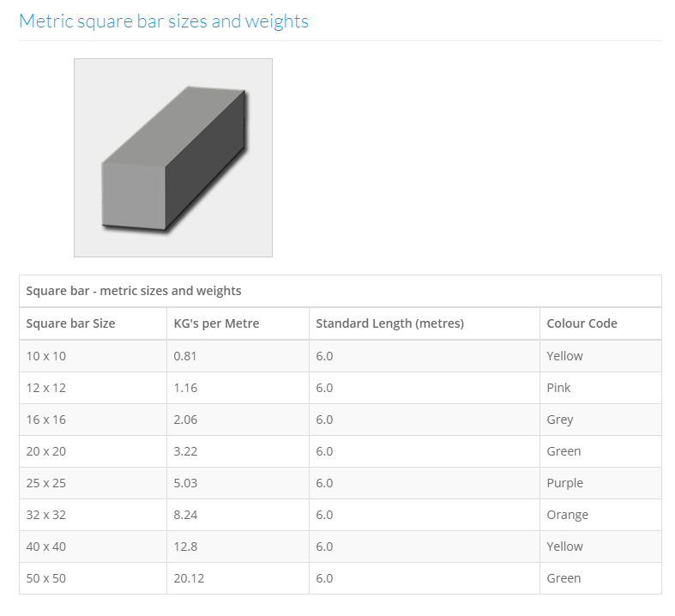Click the 0.81 weight value
The image size is (675, 616).
[185, 356]
